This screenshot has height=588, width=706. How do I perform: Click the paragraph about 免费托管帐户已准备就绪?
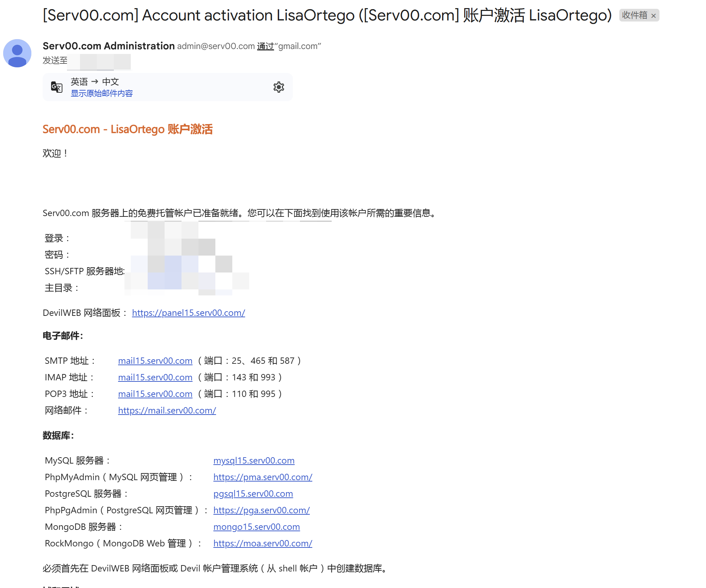pyautogui.click(x=240, y=213)
